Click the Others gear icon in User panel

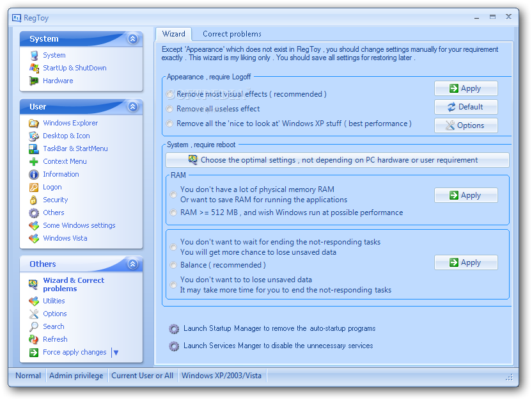34,212
